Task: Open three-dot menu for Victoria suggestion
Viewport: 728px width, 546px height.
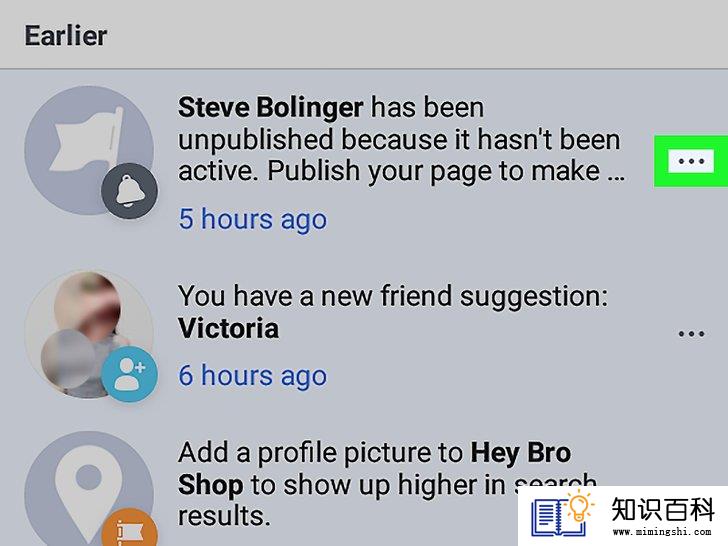Action: [691, 333]
